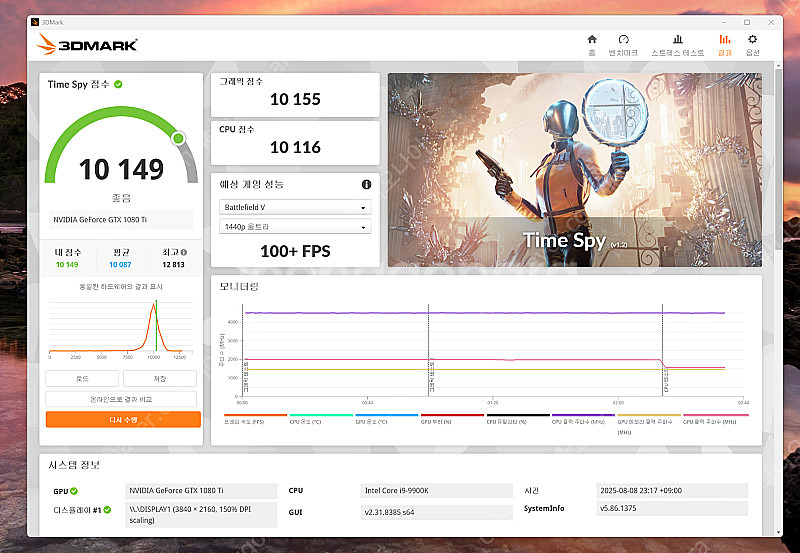Click the score distribution chart
800x553 pixels.
click(121, 329)
